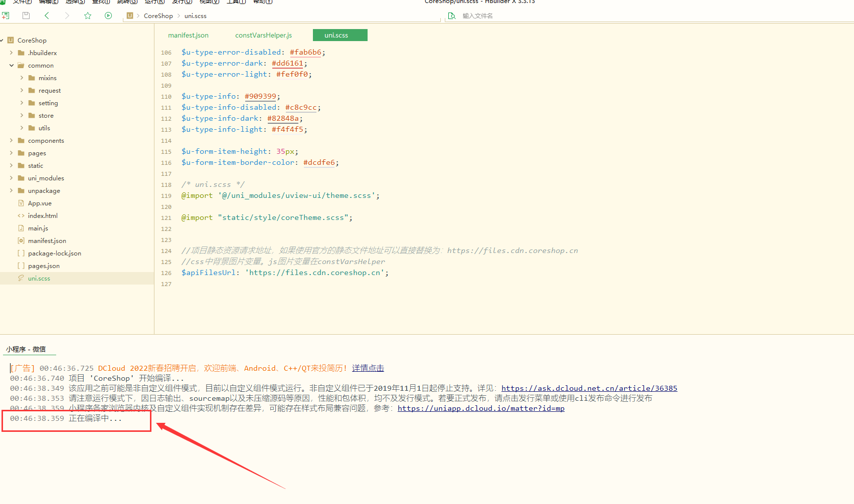Click the setting folder icon
The height and width of the screenshot is (504, 854).
pyautogui.click(x=32, y=103)
